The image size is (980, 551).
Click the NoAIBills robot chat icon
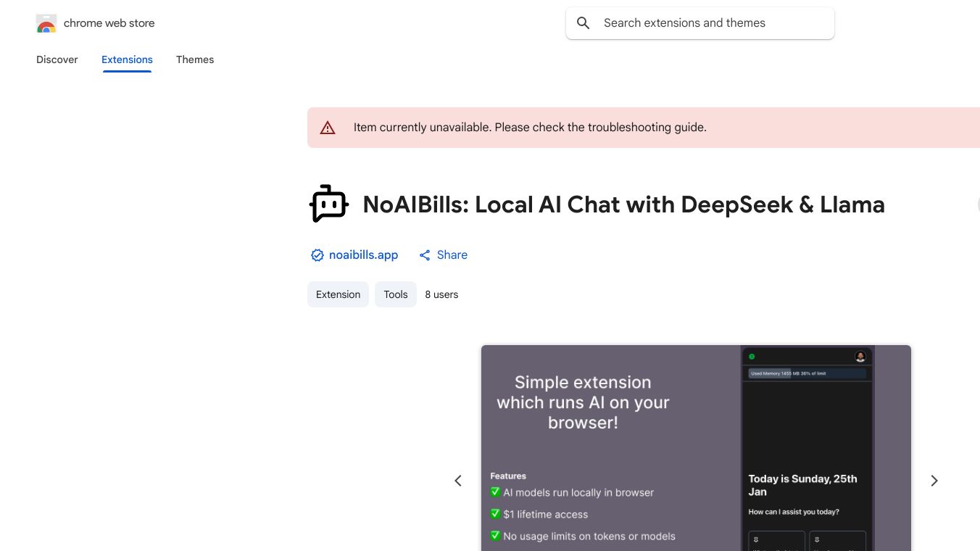[x=329, y=204]
